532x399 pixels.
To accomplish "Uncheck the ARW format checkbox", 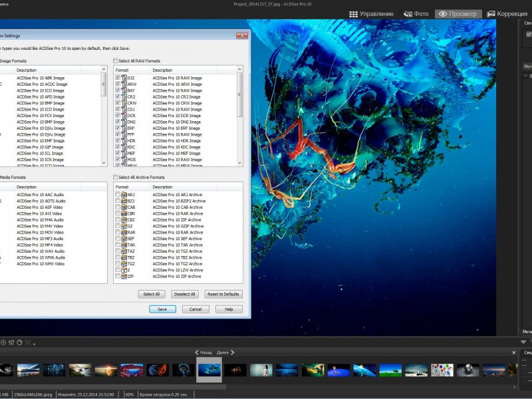I will tap(118, 84).
